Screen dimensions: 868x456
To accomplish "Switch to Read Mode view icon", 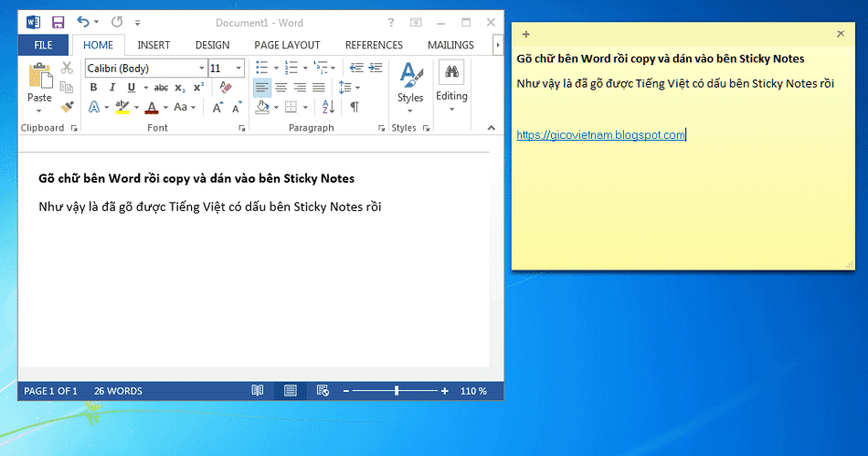I will (x=258, y=391).
